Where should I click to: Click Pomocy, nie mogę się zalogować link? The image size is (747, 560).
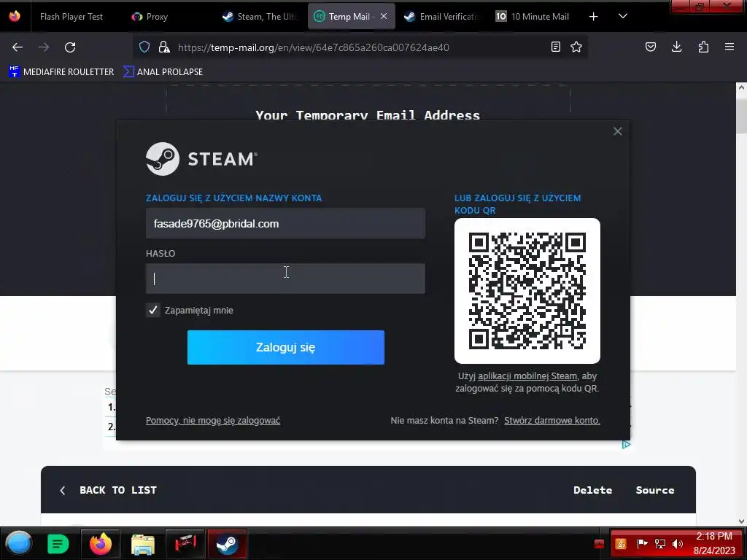[x=213, y=421]
